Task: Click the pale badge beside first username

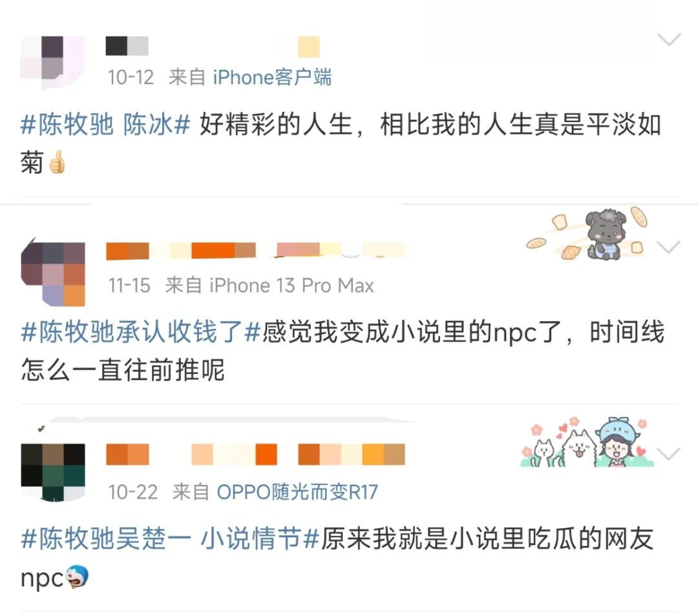Action: click(x=308, y=47)
